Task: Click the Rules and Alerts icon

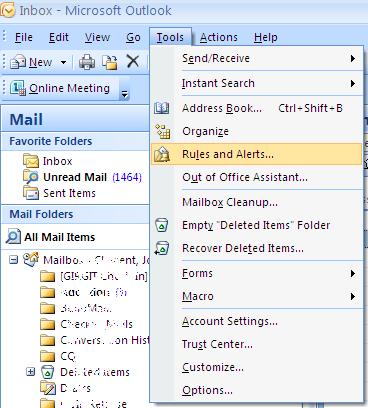Action: pyautogui.click(x=162, y=154)
